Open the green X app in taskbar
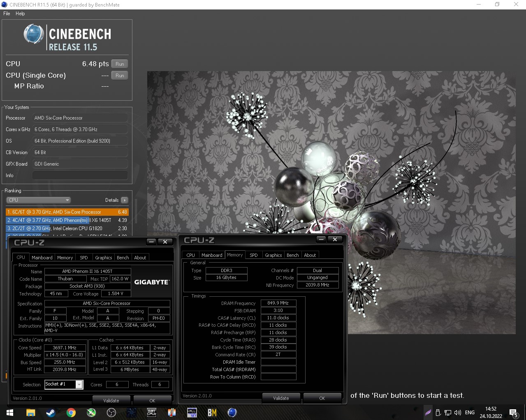Screen dimensions: 526x420 [x=91, y=413]
